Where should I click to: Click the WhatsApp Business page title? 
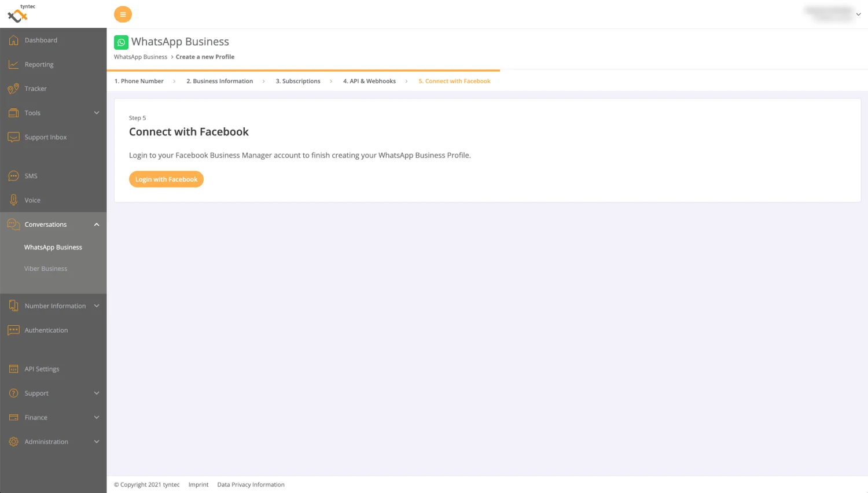point(180,42)
